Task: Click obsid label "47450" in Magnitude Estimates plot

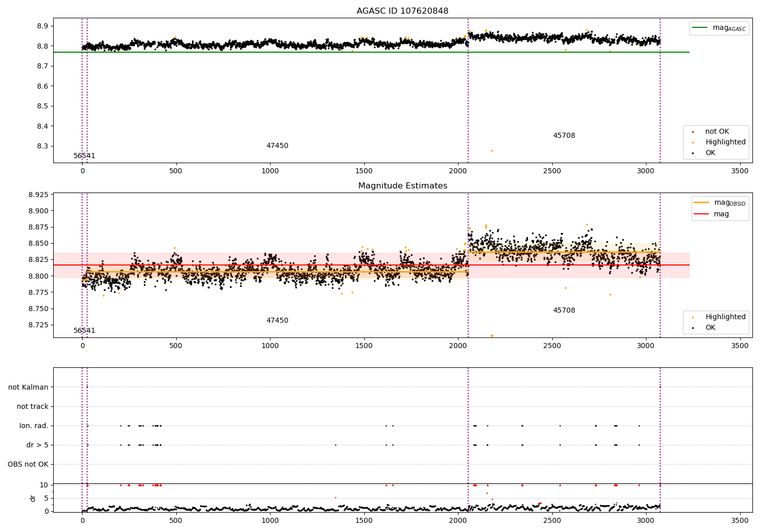Action: pos(277,321)
